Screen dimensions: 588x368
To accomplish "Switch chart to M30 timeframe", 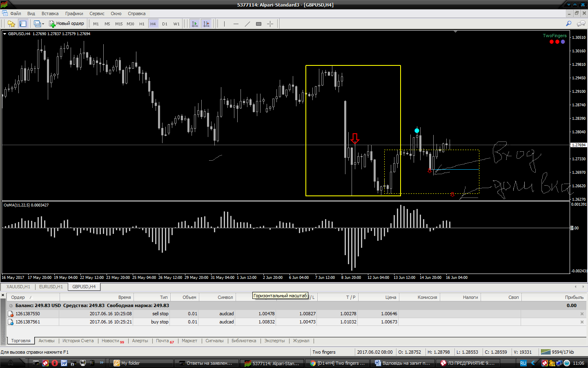I will (130, 24).
